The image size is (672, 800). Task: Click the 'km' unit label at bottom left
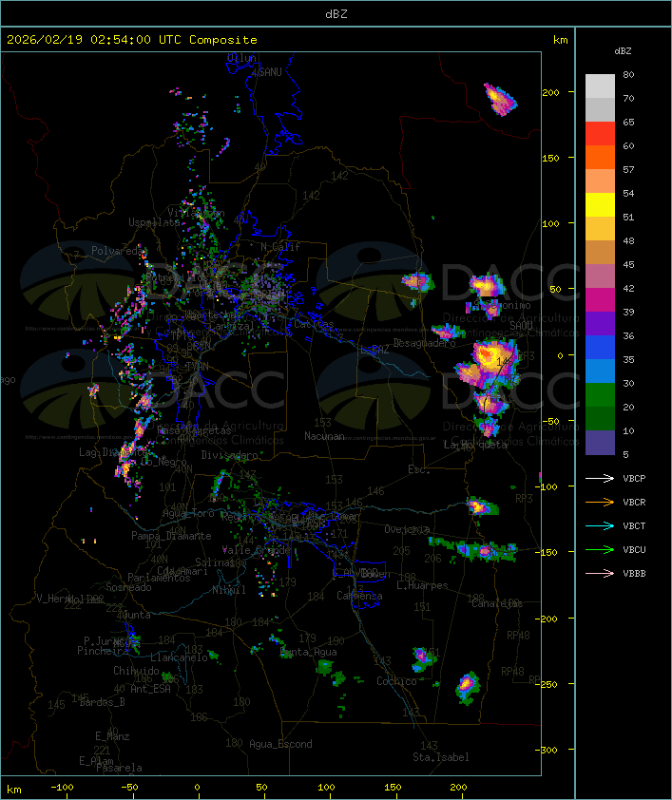[13, 790]
